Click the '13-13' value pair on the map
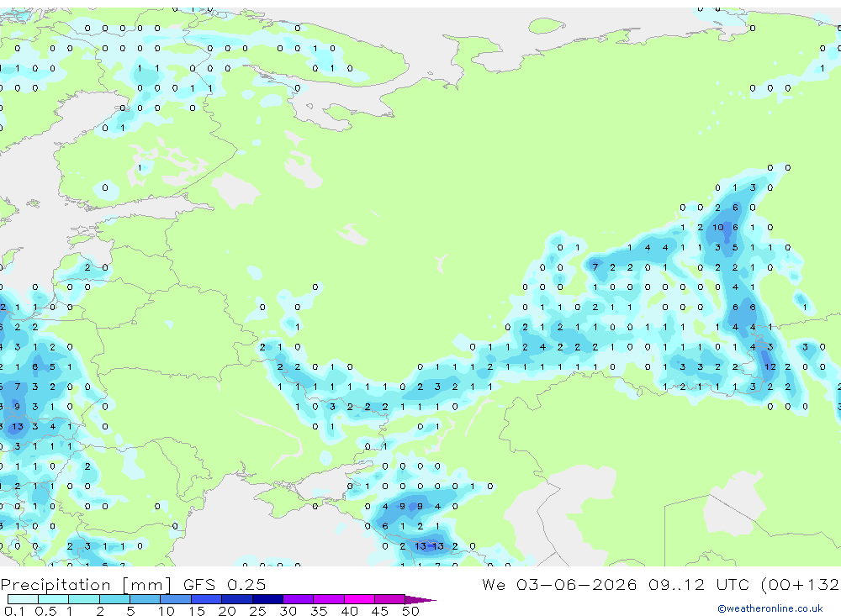This screenshot has width=841, height=616. pyautogui.click(x=429, y=545)
